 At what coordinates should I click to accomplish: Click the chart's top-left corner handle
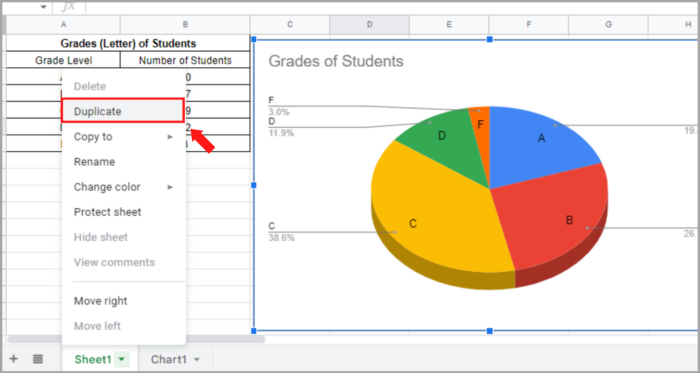254,40
